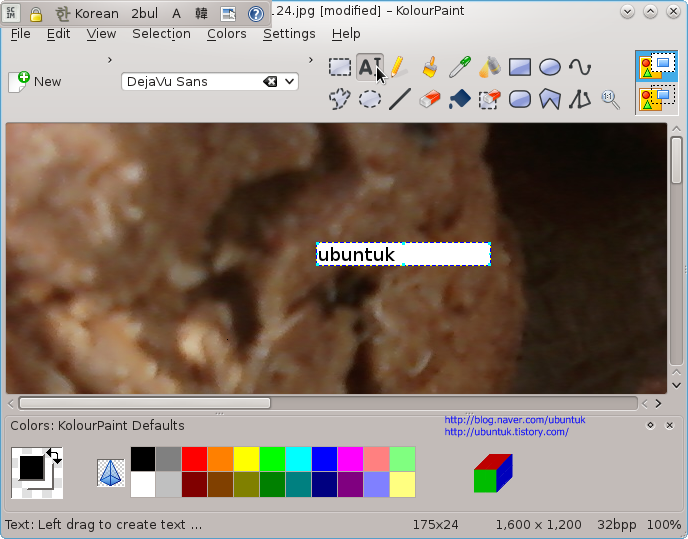Select the Free-Form Selection tool
Screen dimensions: 688x539
point(340,99)
